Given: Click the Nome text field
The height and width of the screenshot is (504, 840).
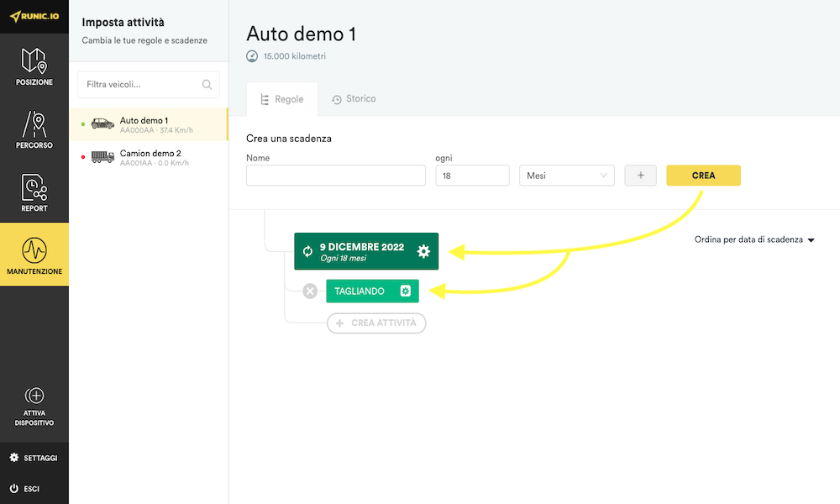Looking at the screenshot, I should pyautogui.click(x=336, y=176).
